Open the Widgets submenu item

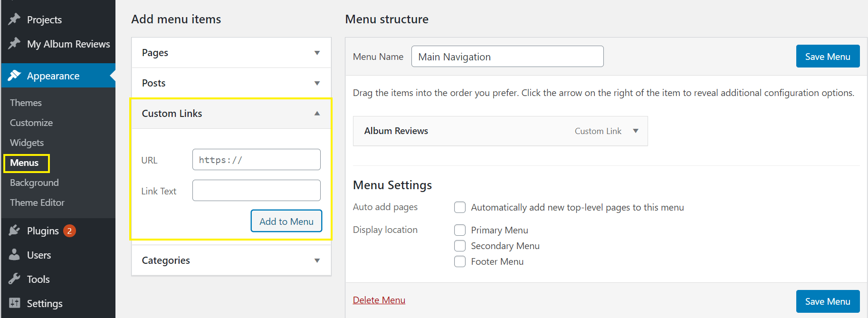point(27,143)
